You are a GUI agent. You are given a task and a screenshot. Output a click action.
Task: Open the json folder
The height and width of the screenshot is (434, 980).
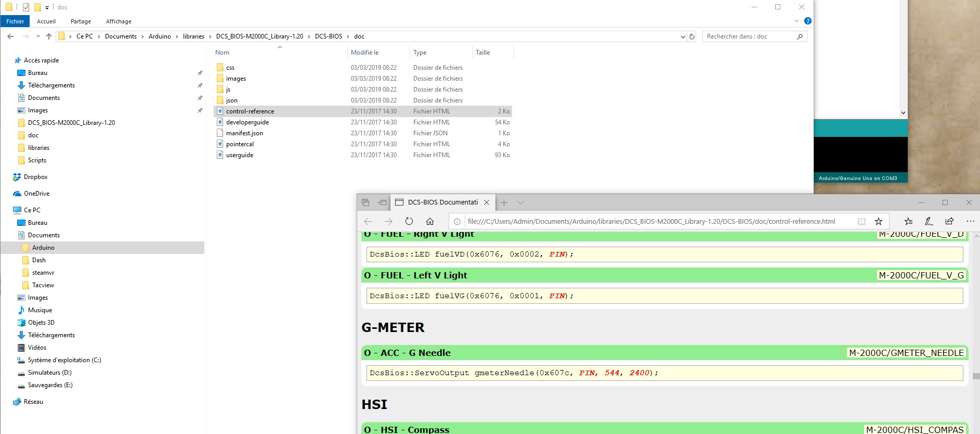pyautogui.click(x=232, y=100)
